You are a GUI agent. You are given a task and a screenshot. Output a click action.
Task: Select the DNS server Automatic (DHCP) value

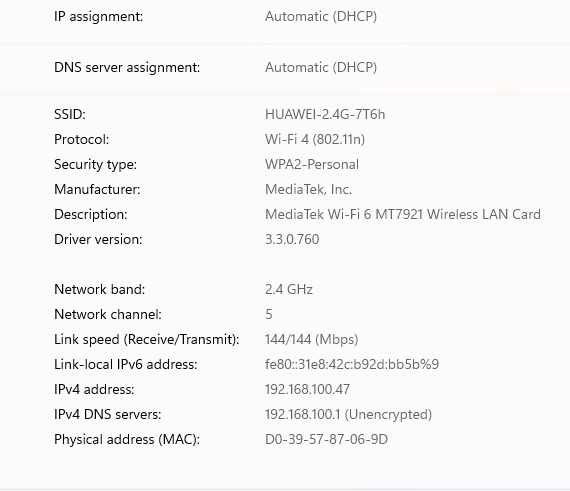(x=321, y=68)
